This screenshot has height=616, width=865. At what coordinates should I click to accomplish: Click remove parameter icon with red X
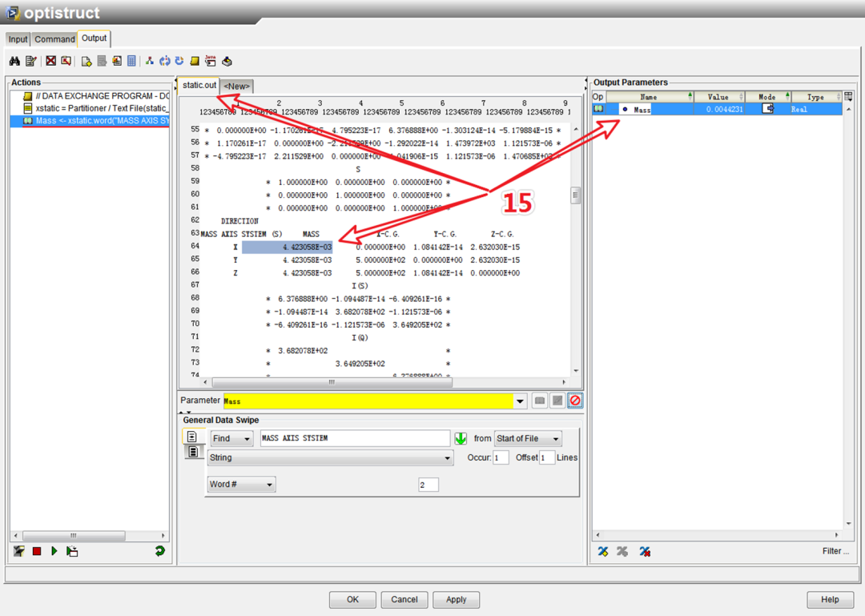pos(644,551)
